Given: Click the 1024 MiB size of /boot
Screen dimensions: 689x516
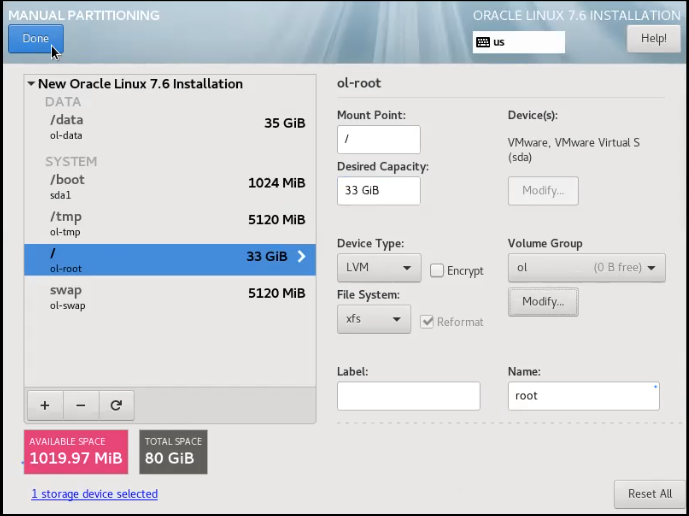Looking at the screenshot, I should tap(277, 183).
